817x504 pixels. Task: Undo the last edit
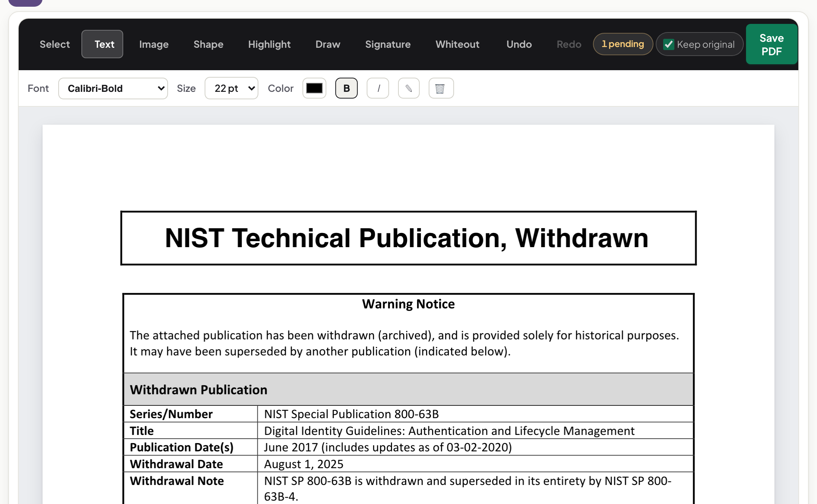[519, 44]
